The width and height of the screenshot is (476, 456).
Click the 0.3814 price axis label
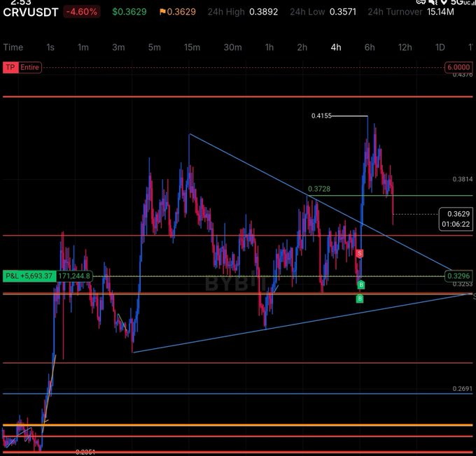462,179
